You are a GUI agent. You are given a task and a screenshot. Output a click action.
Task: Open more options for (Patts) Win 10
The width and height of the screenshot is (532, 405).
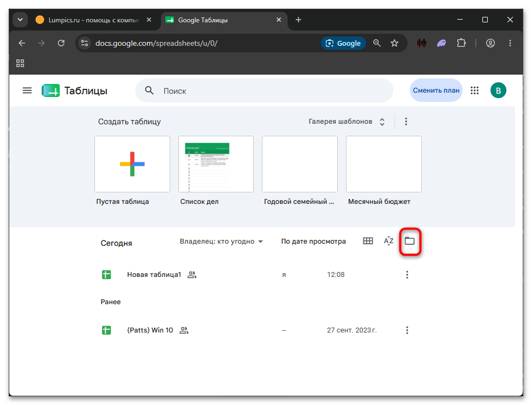pos(407,330)
